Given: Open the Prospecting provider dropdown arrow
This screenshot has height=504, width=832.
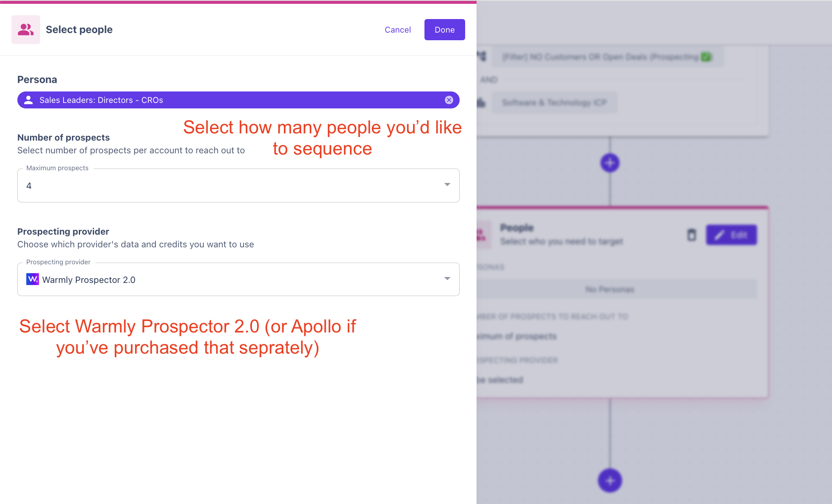Looking at the screenshot, I should tap(447, 279).
